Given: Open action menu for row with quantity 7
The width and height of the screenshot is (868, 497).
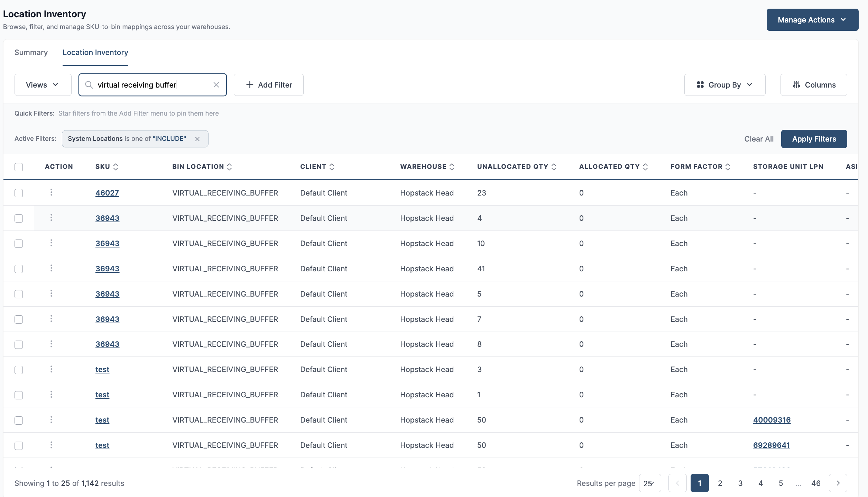Looking at the screenshot, I should [x=51, y=319].
